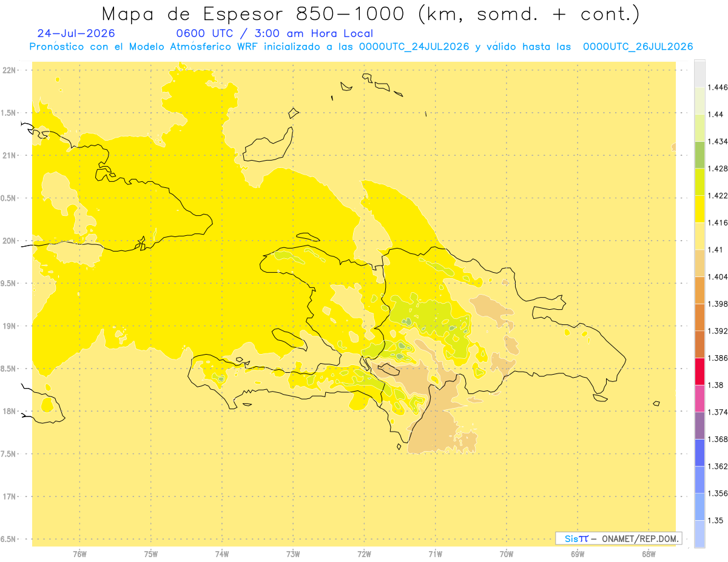Click the colorbar value "1.422"
The width and height of the screenshot is (728, 562).
tap(718, 196)
